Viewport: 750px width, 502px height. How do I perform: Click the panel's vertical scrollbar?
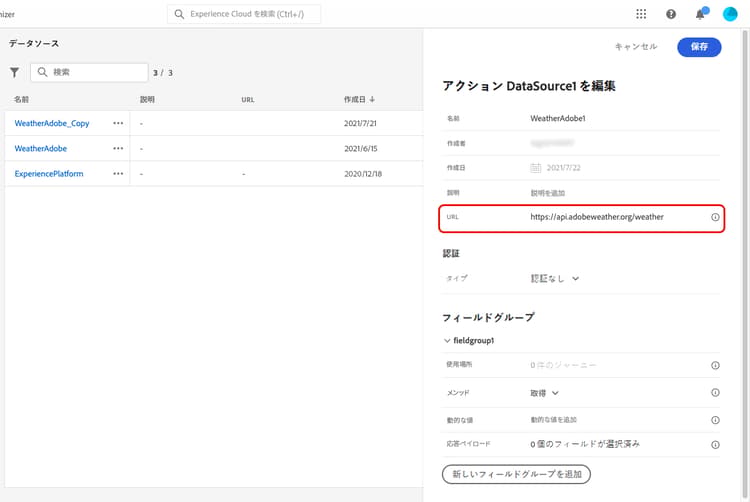pyautogui.click(x=745, y=263)
